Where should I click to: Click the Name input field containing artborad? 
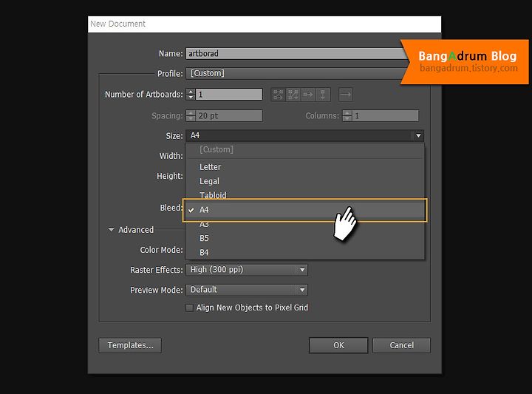(296, 54)
